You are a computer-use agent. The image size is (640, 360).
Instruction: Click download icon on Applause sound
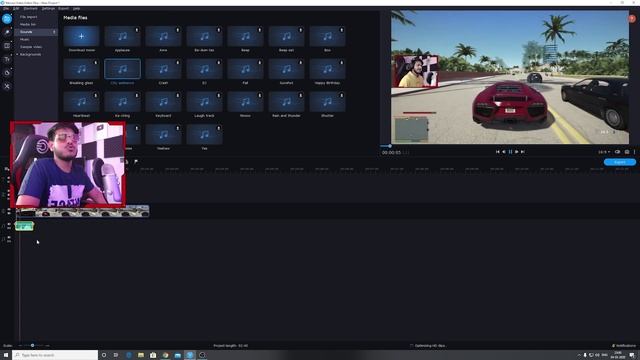click(x=137, y=30)
